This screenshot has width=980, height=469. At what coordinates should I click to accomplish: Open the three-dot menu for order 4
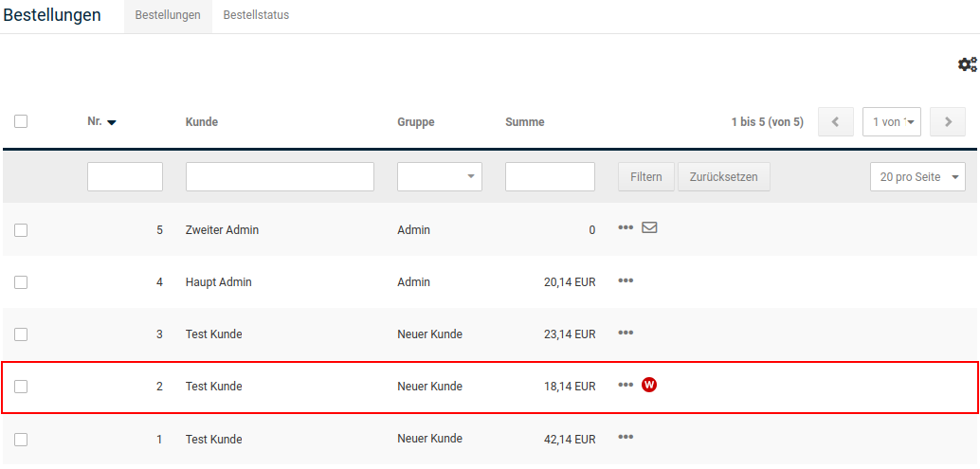[x=626, y=280]
